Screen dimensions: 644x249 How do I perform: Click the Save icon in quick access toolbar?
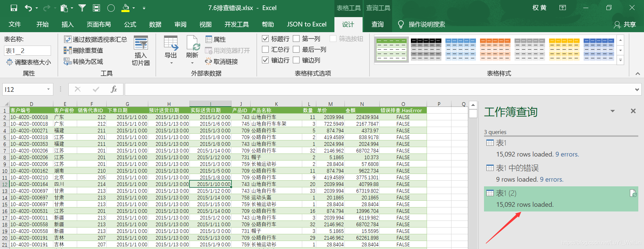coord(14,8)
